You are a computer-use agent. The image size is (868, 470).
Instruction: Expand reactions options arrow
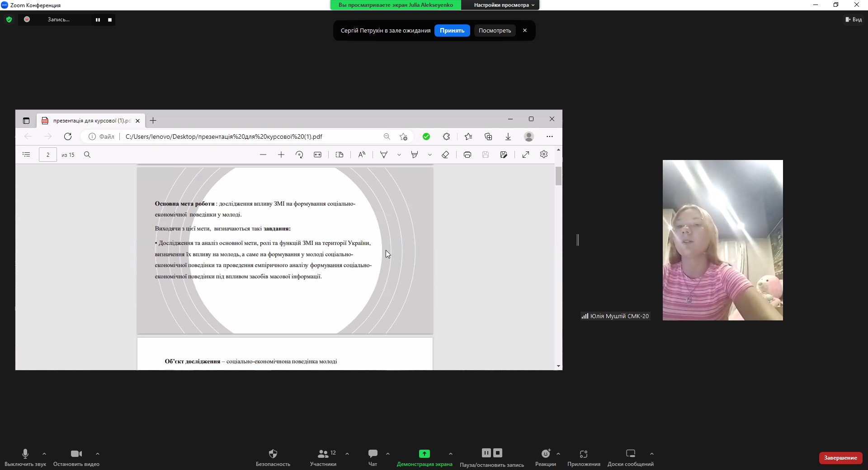558,454
